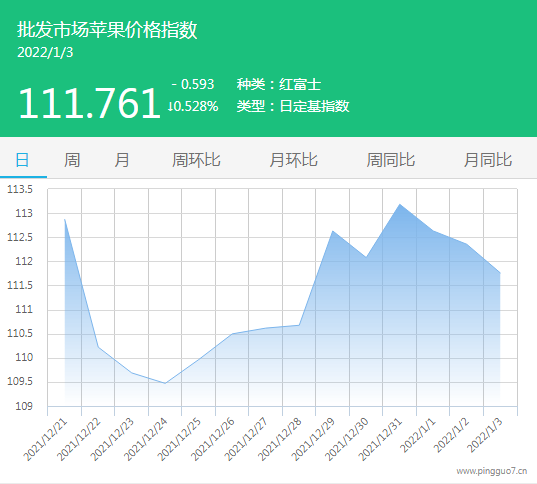537x484 pixels.
Task: Click the peak data point at 2021/12/31
Action: (400, 204)
